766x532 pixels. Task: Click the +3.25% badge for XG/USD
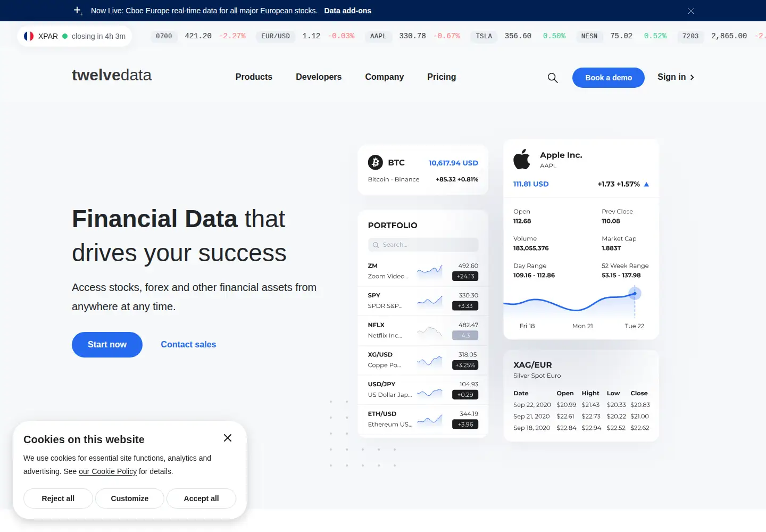[x=465, y=365]
